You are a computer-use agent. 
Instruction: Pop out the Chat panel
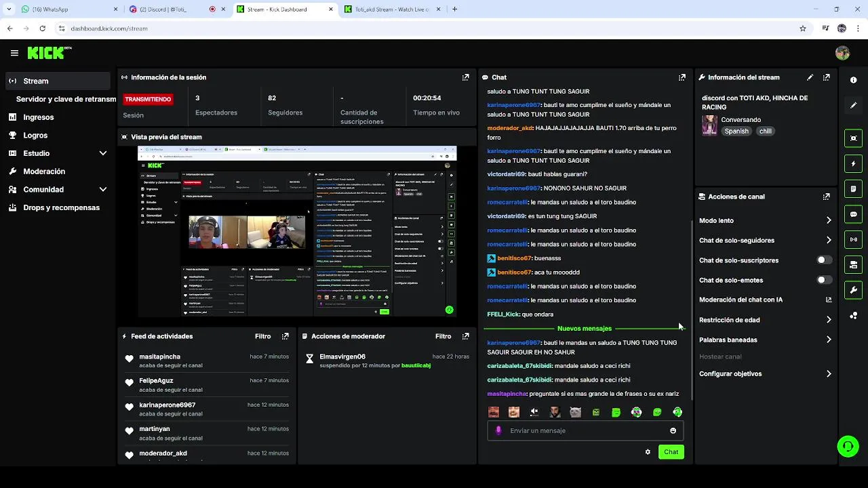tap(682, 77)
